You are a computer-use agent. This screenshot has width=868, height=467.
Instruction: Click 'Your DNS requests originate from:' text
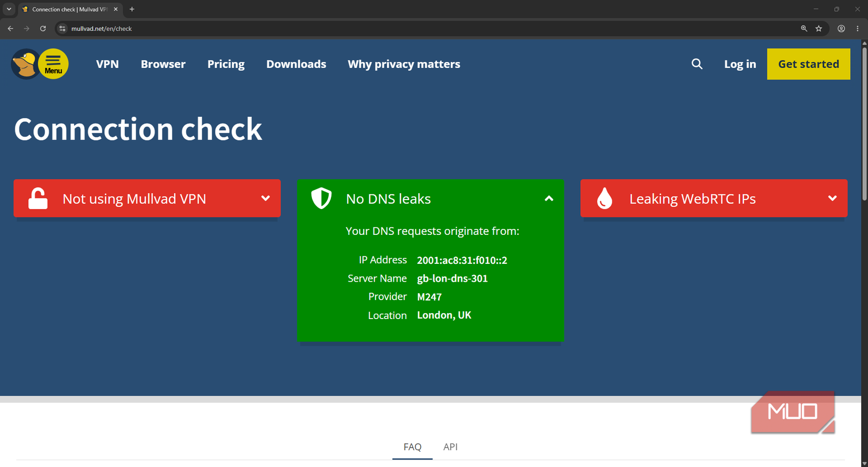pyautogui.click(x=432, y=231)
